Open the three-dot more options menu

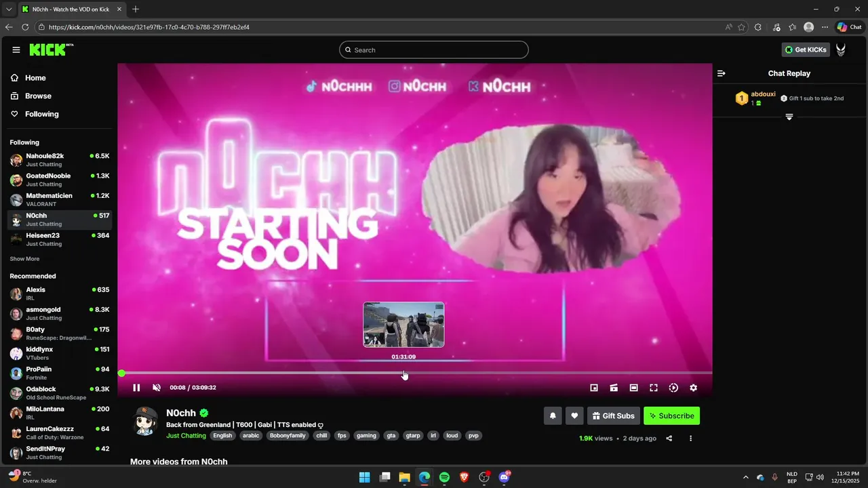coord(691,439)
